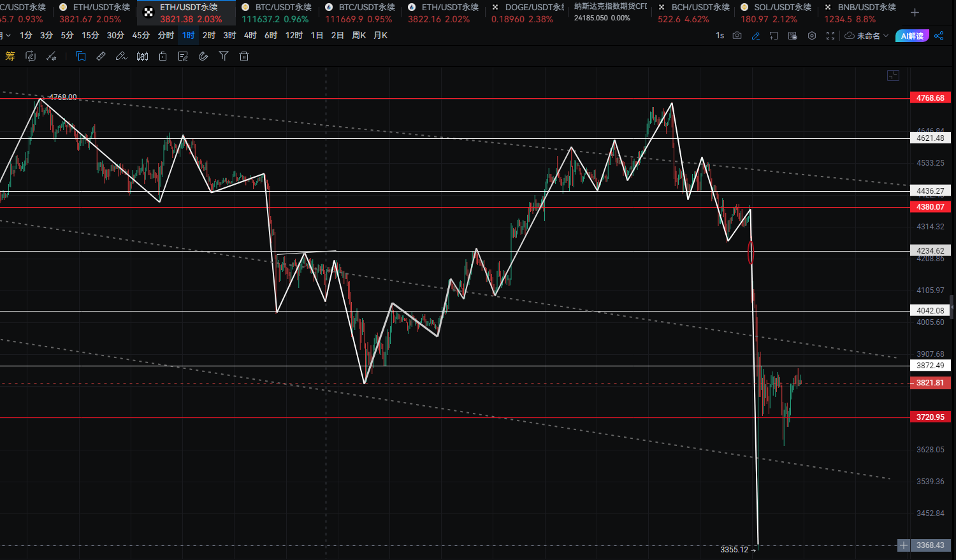Collapse the chart pane corner expander

tap(893, 76)
